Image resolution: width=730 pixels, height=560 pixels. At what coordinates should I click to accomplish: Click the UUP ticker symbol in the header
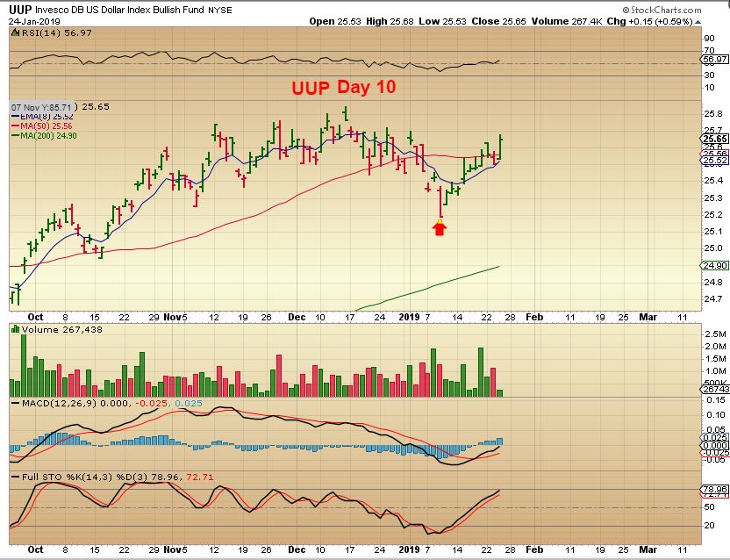pos(20,10)
